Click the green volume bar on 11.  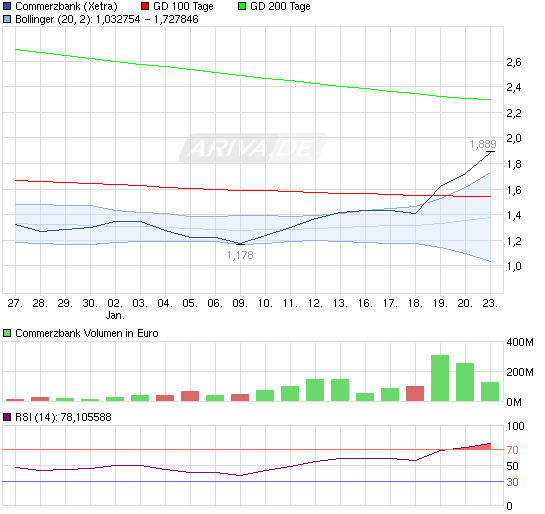[290, 394]
